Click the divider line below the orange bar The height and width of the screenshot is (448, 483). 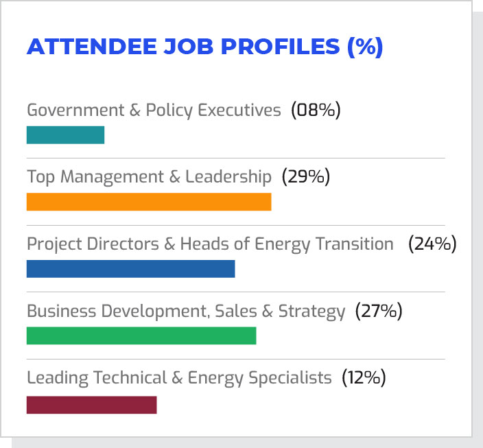click(x=235, y=225)
